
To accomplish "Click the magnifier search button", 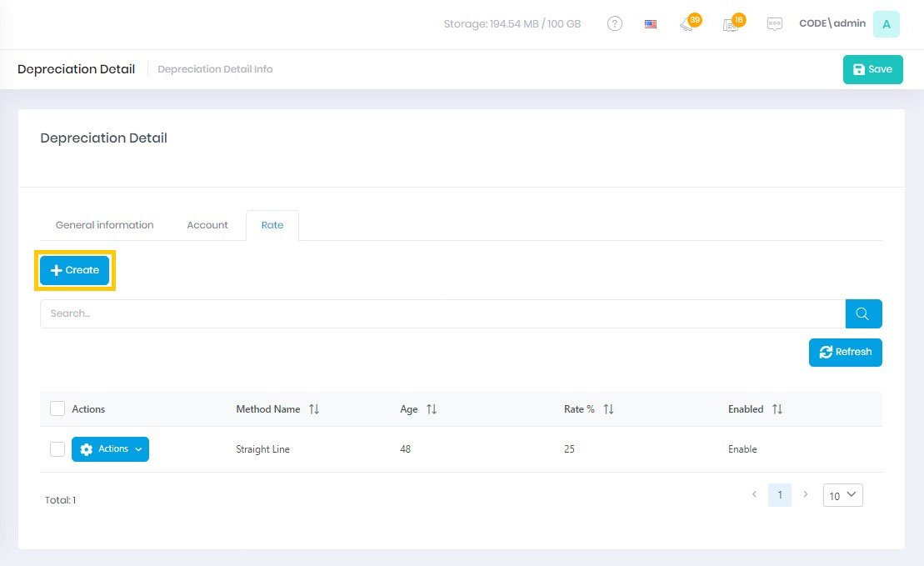I will tap(863, 314).
